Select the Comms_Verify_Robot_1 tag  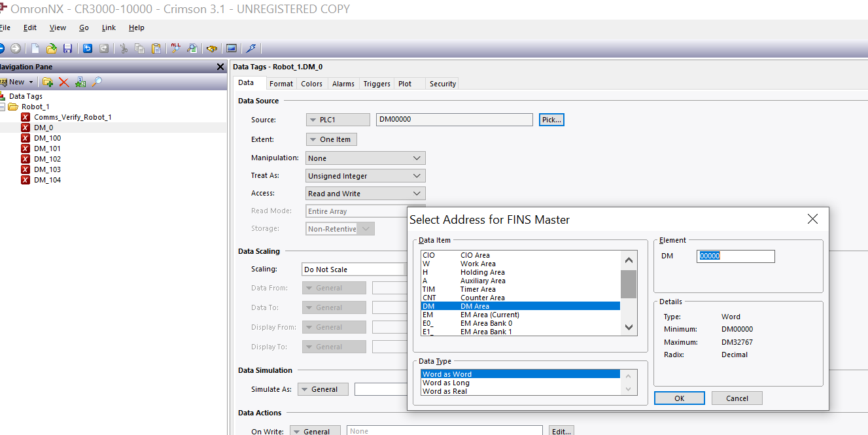click(x=73, y=117)
